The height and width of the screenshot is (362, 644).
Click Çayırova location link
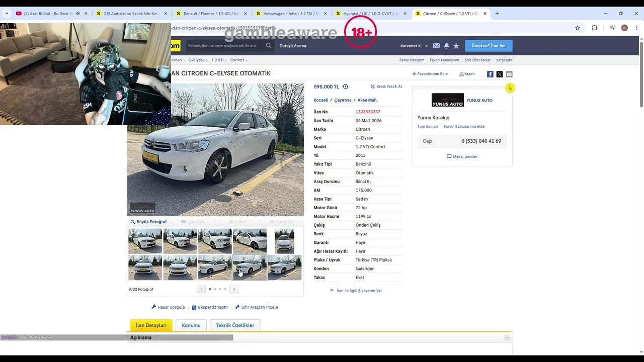[x=343, y=100]
